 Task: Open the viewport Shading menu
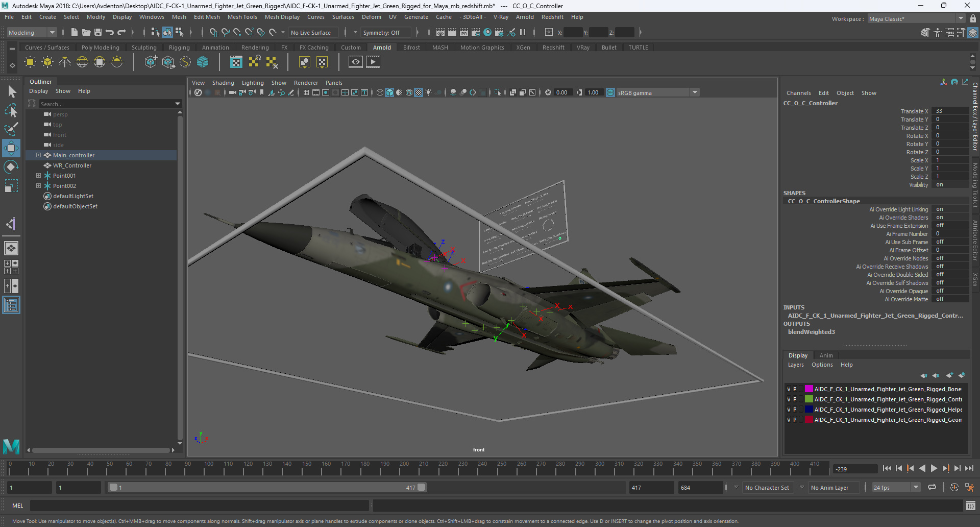(223, 83)
